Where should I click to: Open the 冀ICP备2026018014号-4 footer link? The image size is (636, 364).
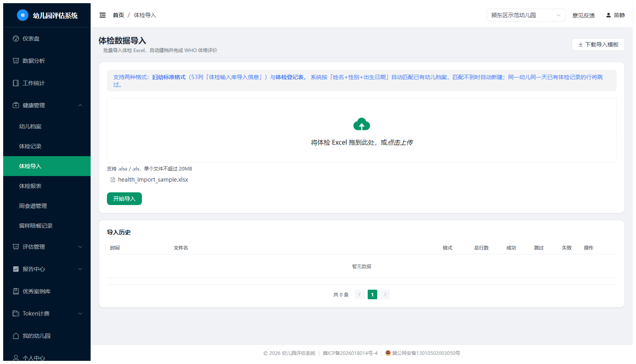coord(350,353)
